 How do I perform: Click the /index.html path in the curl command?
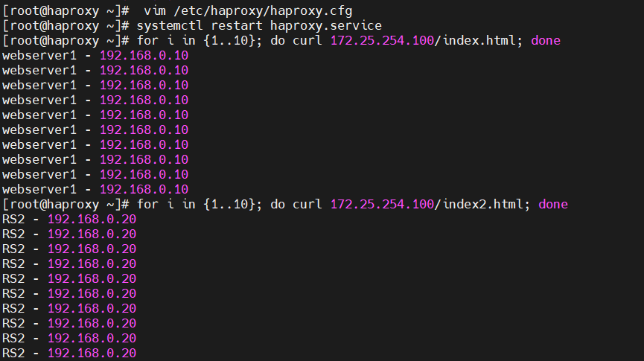click(475, 41)
